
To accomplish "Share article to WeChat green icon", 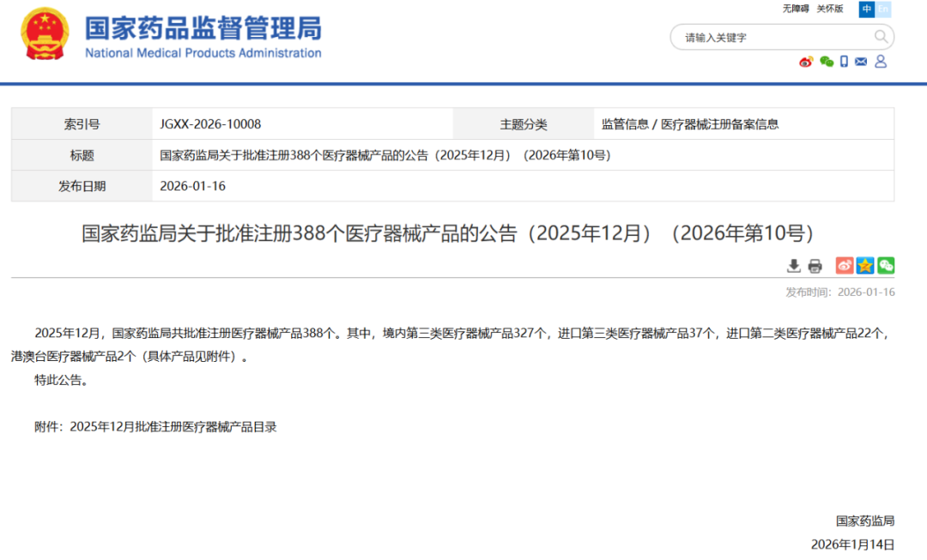I will coord(886,266).
